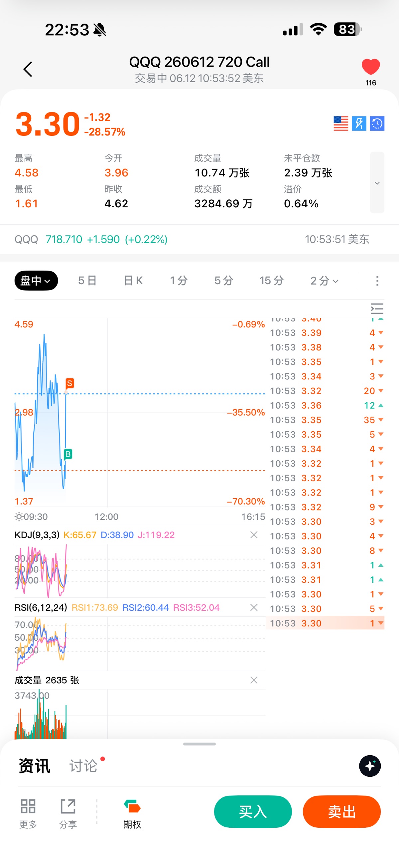Image resolution: width=399 pixels, height=868 pixels.
Task: Tap the S sell marker on chart
Action: point(70,383)
